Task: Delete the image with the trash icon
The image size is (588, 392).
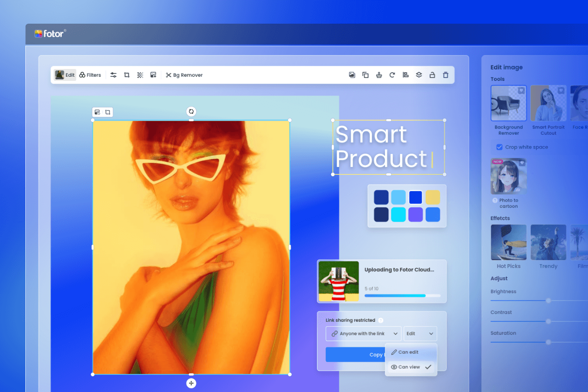Action: tap(445, 75)
